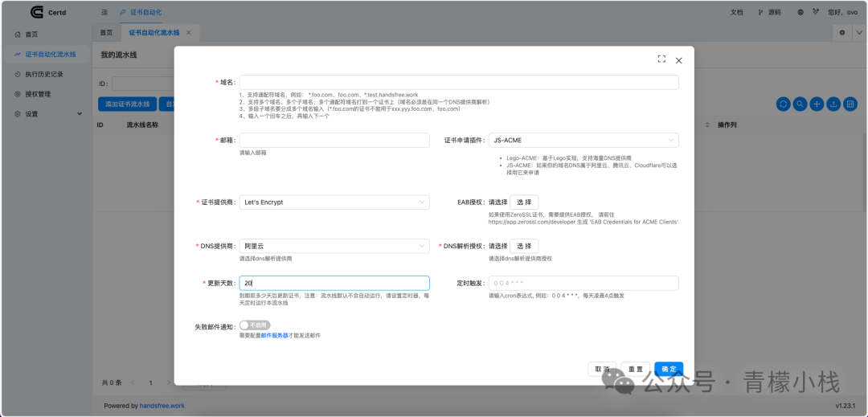Focus the 定时触发 cron input
The height and width of the screenshot is (417, 868).
click(x=583, y=283)
